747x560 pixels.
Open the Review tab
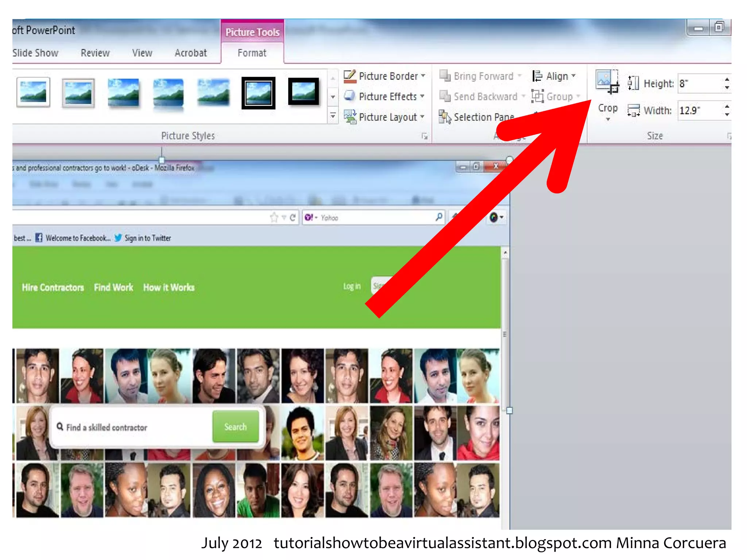pos(95,53)
